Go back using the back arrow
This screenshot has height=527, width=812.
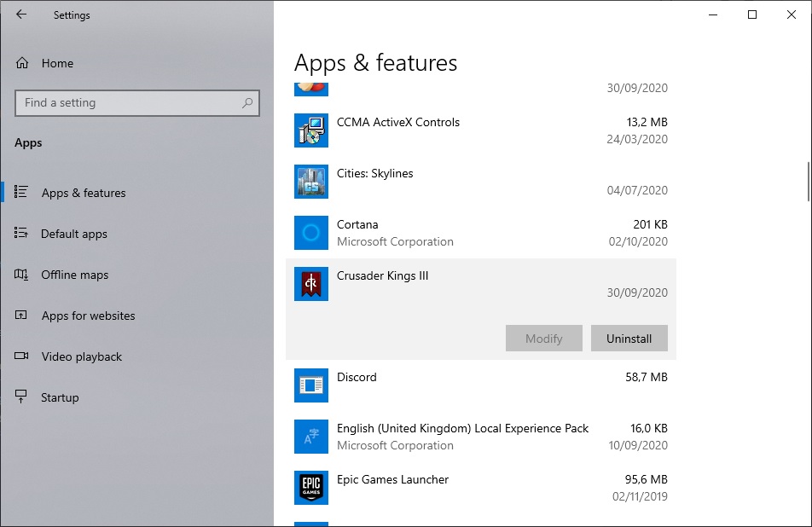(x=21, y=14)
